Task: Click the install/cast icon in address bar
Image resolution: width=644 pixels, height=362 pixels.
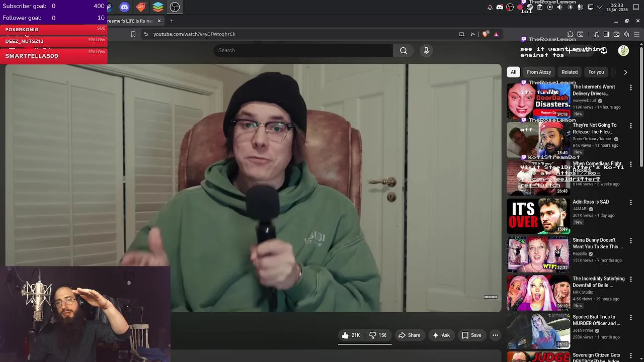Action: click(x=461, y=34)
